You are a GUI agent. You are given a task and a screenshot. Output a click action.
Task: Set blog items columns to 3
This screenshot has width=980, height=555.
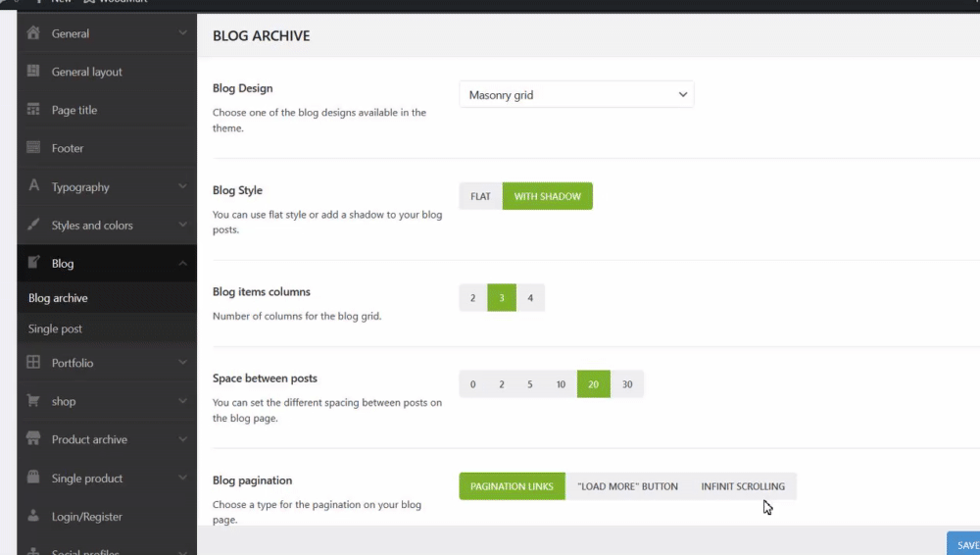tap(501, 298)
